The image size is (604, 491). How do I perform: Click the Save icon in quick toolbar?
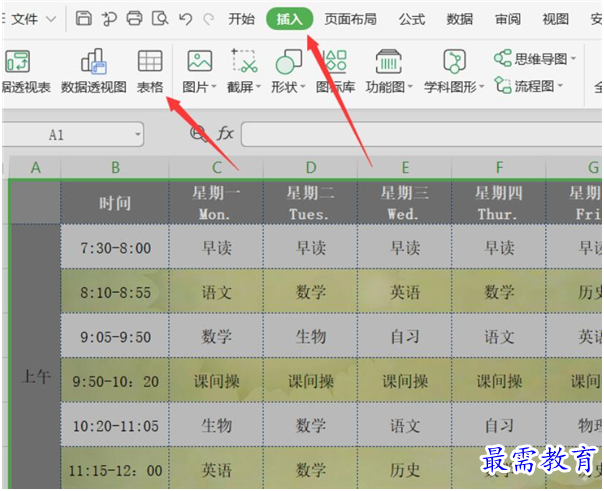[x=84, y=18]
